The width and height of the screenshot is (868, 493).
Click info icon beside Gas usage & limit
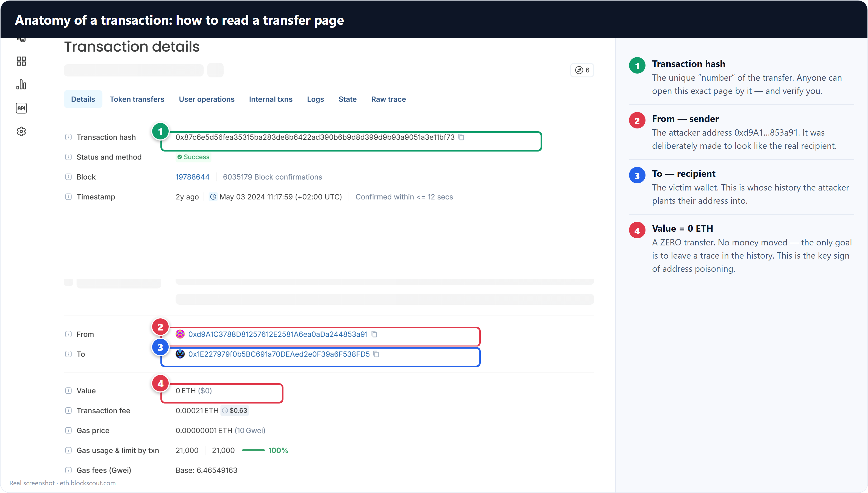point(68,450)
